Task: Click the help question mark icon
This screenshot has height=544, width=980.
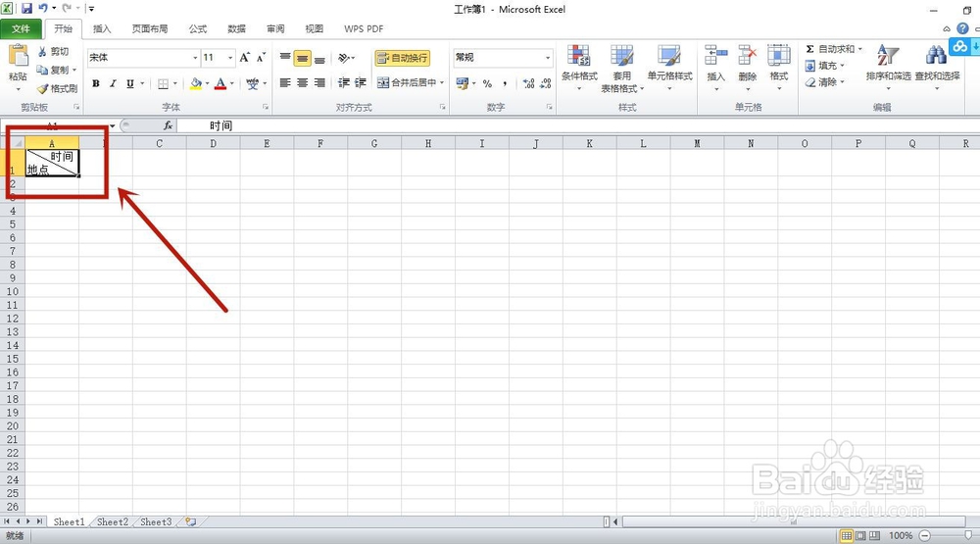Action: (962, 28)
